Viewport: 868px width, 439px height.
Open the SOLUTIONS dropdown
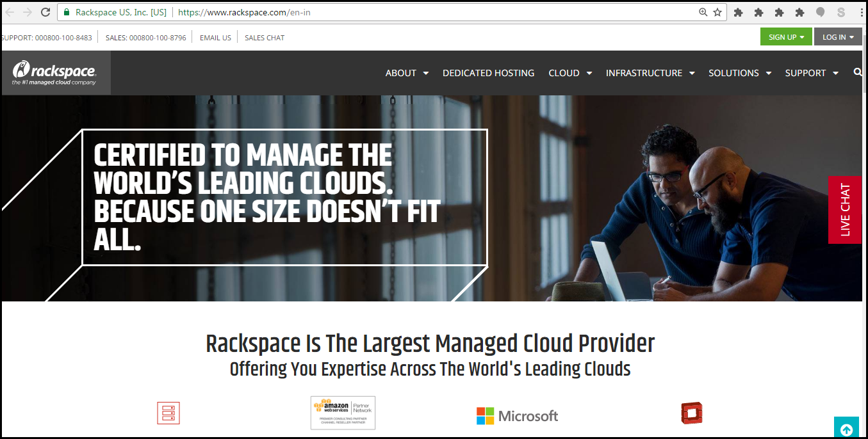point(739,72)
